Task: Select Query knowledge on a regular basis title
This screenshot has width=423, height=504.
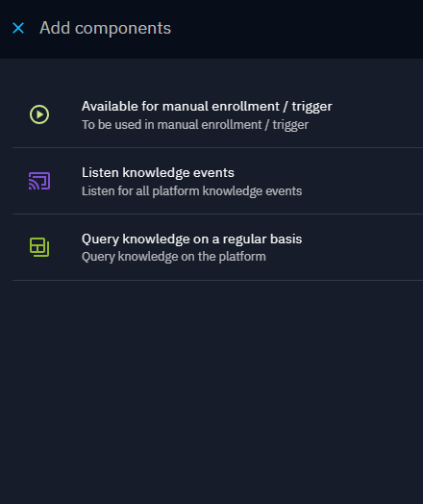Action: [x=191, y=239]
